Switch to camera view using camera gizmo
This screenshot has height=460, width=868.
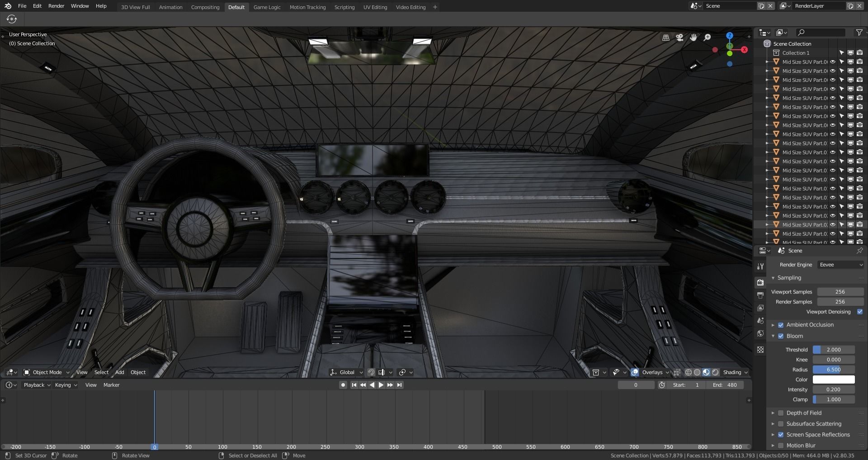click(x=679, y=38)
